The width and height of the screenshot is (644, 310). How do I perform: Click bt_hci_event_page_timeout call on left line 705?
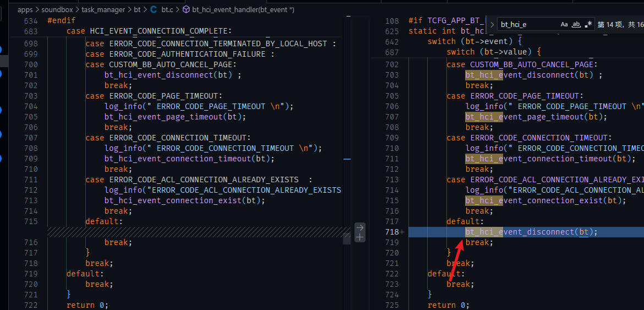[x=175, y=117]
